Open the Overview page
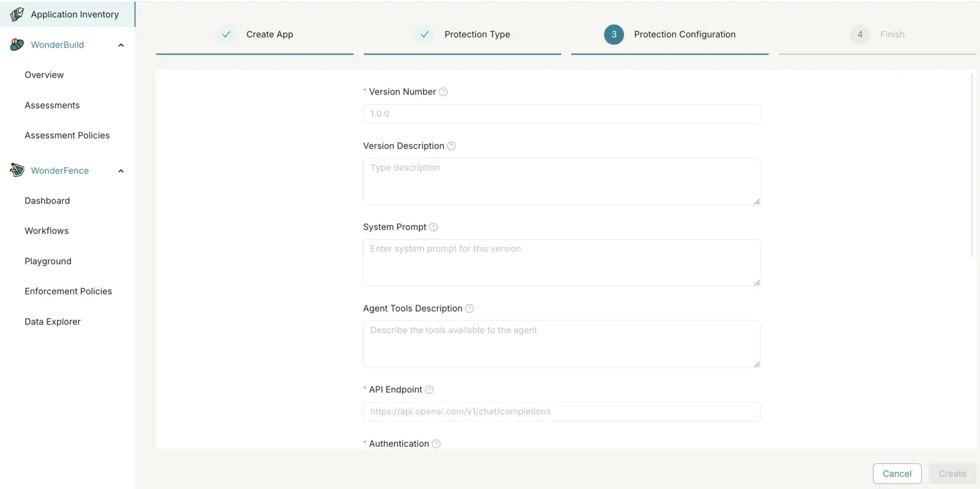This screenshot has width=980, height=489. [44, 75]
